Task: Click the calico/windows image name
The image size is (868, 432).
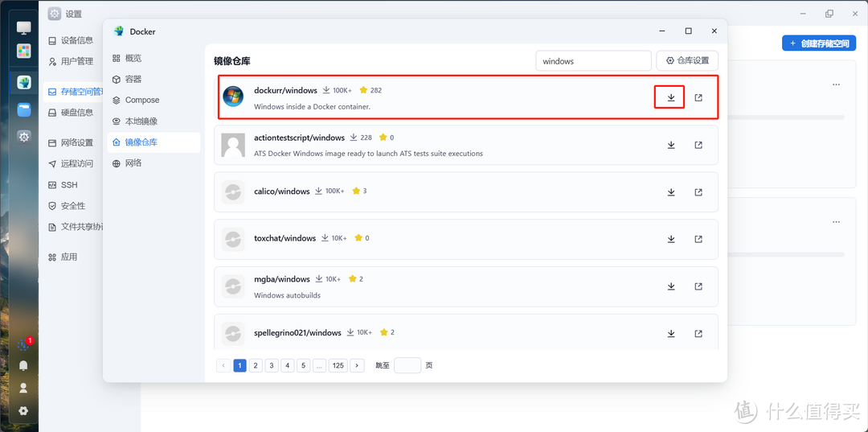Action: pyautogui.click(x=282, y=191)
